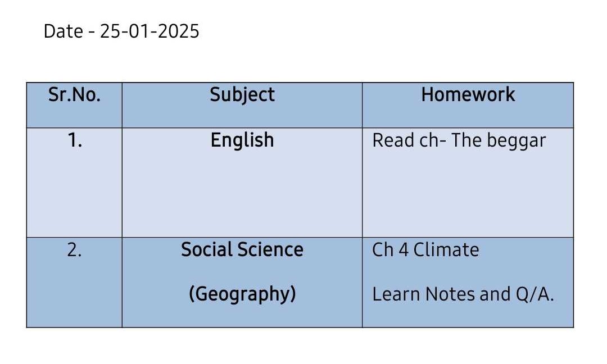Place cursor on "Q/A." in homework

pos(535,294)
